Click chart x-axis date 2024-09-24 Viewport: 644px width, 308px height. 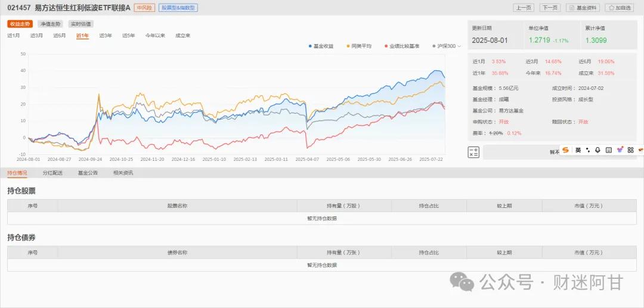point(90,159)
